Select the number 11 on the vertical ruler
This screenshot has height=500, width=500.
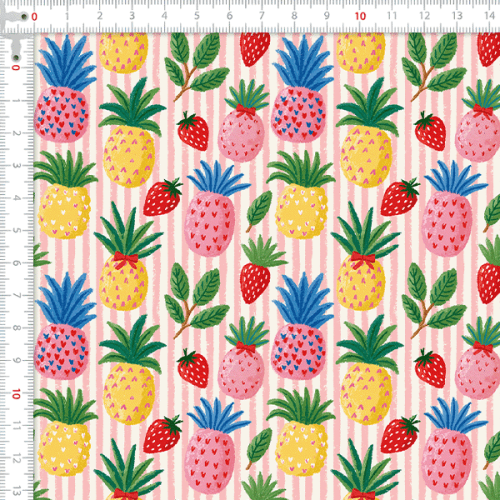[16, 426]
